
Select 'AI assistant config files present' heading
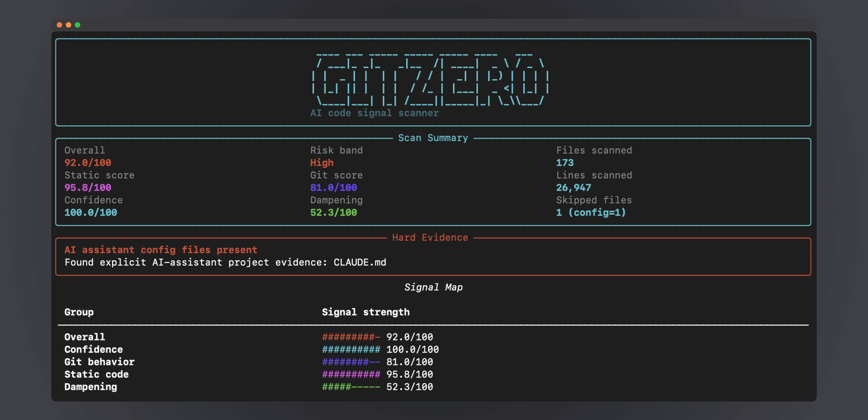(161, 250)
